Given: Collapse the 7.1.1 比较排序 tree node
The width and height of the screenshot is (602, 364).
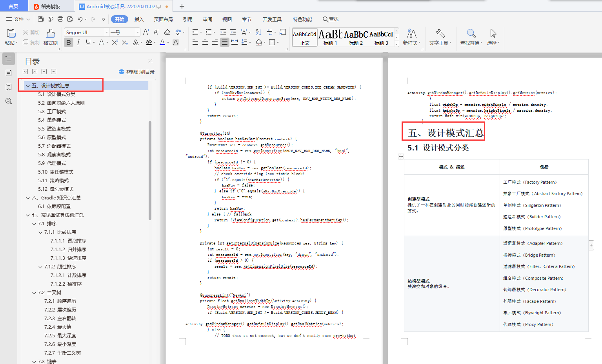Looking at the screenshot, I should click(40, 232).
